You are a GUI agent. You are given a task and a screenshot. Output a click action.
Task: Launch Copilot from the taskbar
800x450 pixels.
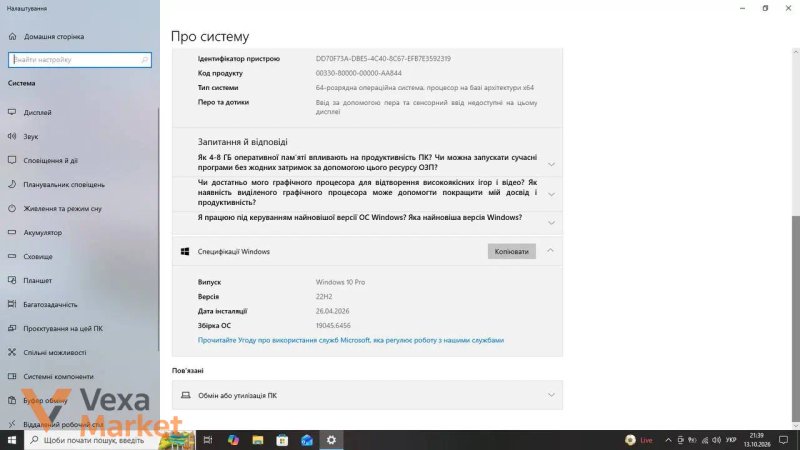click(x=233, y=440)
